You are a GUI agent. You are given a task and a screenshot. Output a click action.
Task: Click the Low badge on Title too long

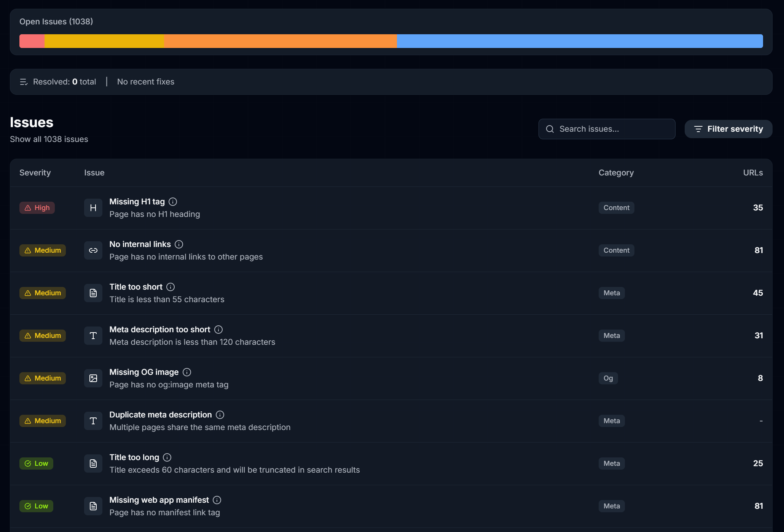click(x=37, y=464)
